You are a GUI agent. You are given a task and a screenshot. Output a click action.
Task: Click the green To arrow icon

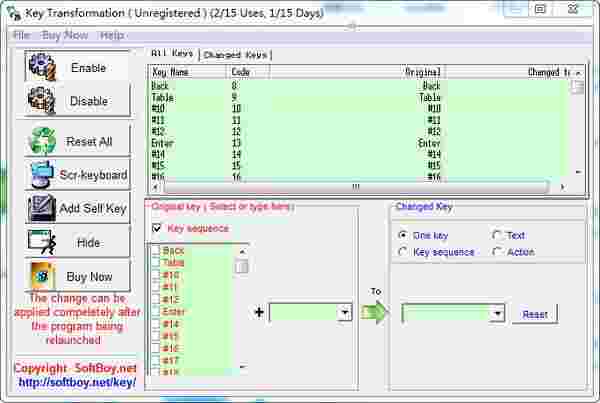point(375,313)
